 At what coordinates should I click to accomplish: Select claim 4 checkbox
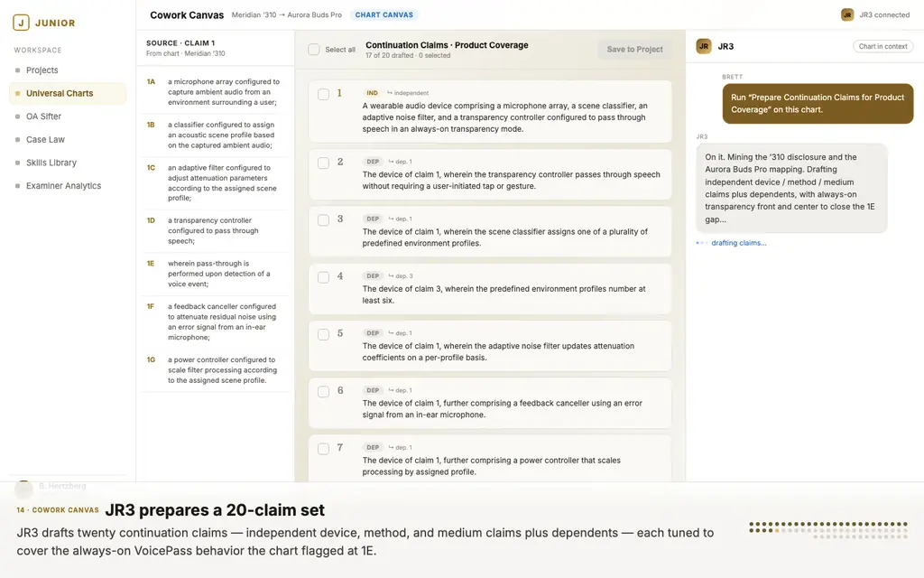324,277
